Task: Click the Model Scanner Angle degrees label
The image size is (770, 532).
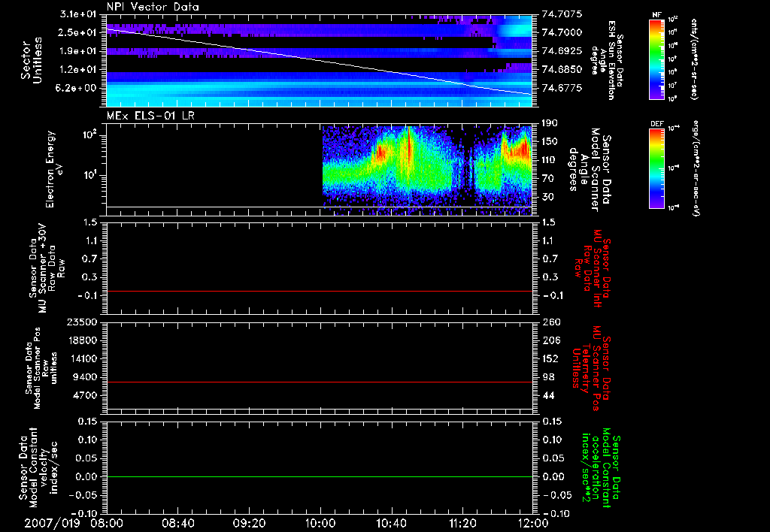Action: (x=590, y=169)
